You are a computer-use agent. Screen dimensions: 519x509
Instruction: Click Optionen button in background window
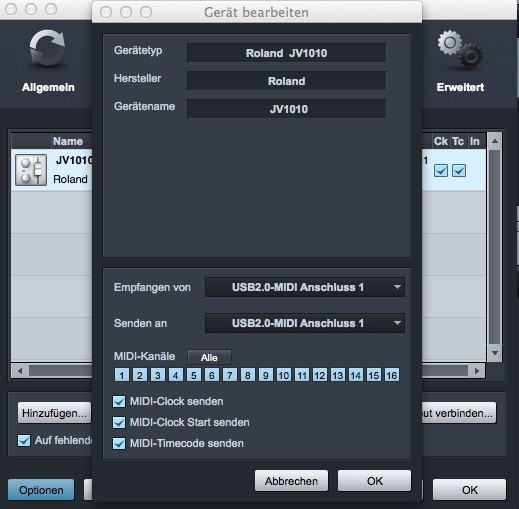click(41, 490)
